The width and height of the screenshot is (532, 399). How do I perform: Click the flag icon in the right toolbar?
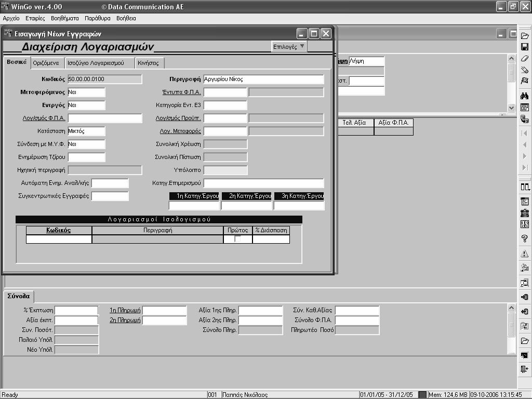tap(525, 81)
